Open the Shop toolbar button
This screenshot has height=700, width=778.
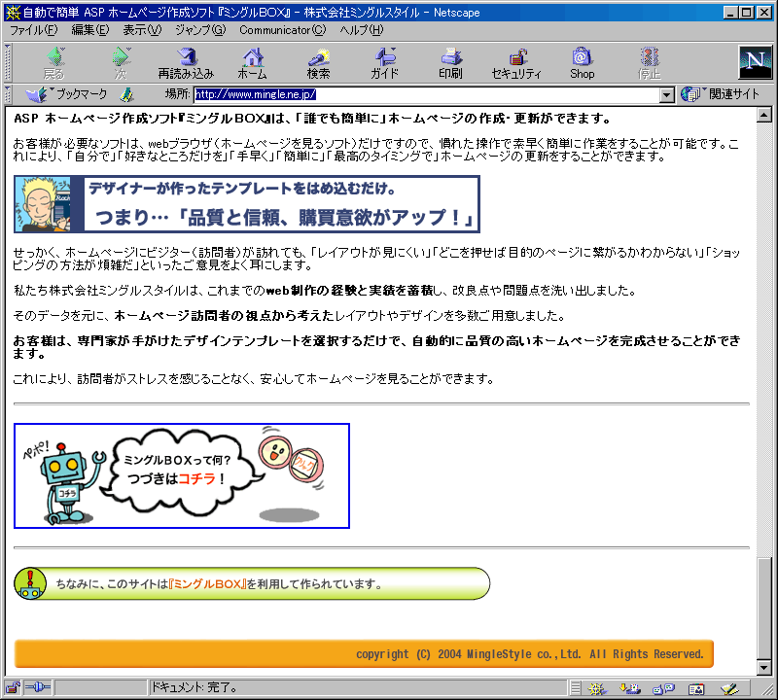(582, 63)
